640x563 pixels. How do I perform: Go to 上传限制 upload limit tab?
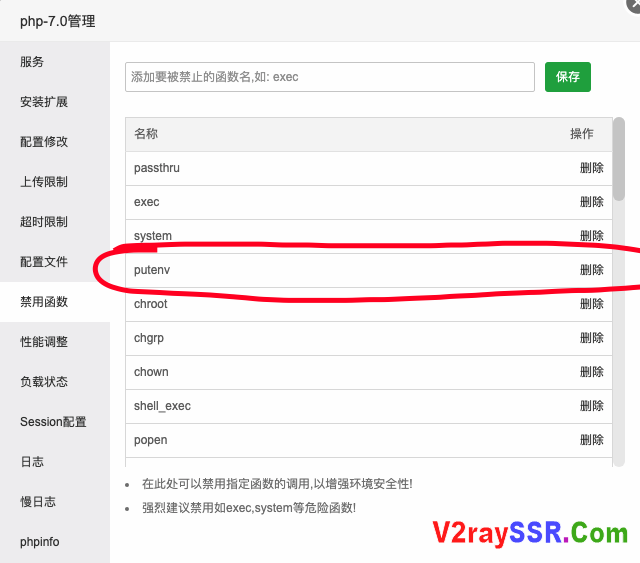pyautogui.click(x=44, y=182)
